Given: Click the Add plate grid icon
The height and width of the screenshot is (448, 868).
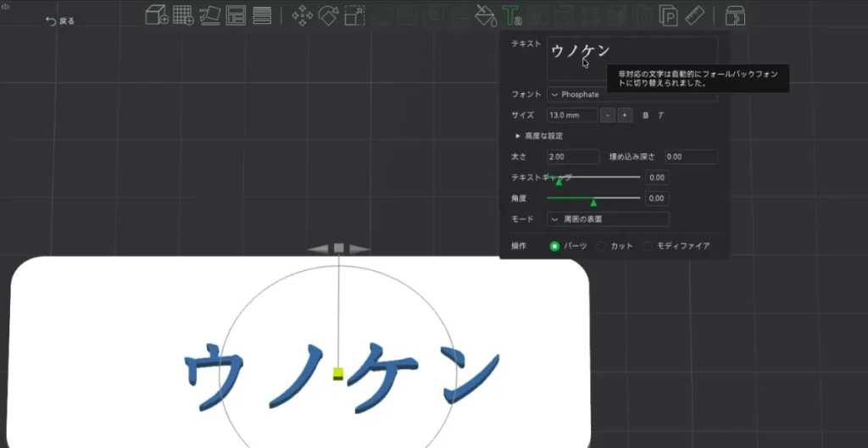Looking at the screenshot, I should [x=183, y=15].
